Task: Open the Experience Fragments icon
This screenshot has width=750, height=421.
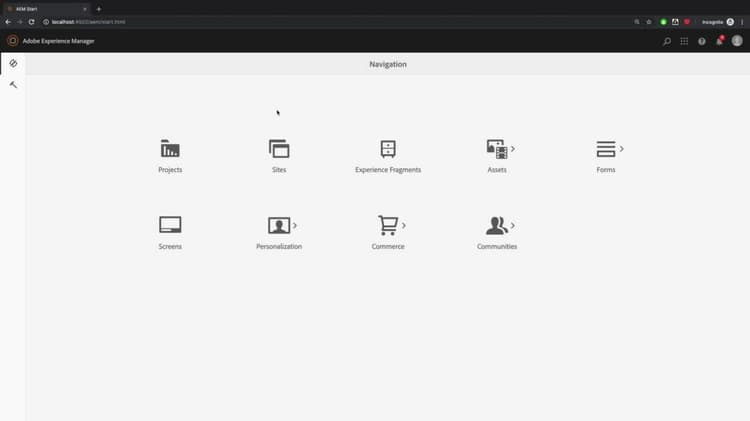Action: (388, 149)
